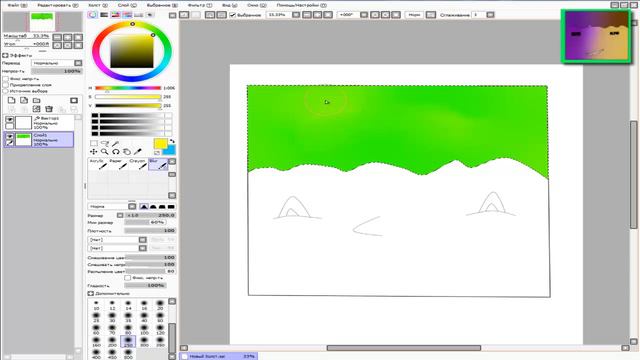This screenshot has width=640, height=360.
Task: Pick the flat brush edge shape
Action: 171,207
